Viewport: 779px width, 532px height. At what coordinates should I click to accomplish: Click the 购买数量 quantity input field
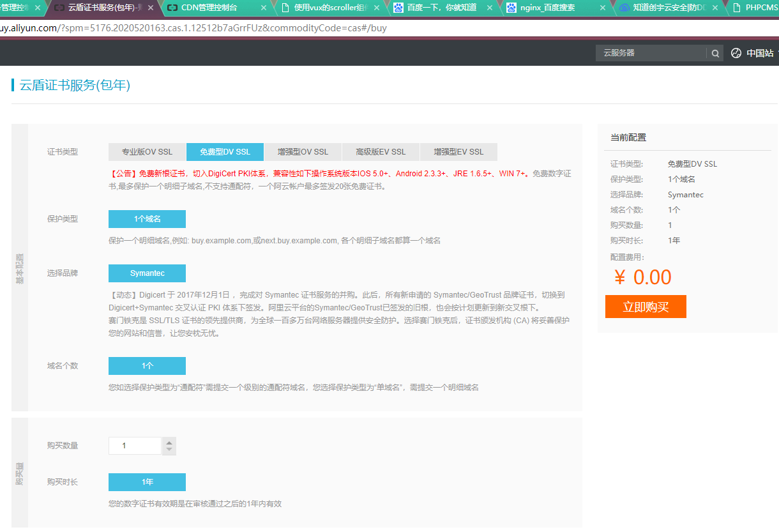point(135,446)
